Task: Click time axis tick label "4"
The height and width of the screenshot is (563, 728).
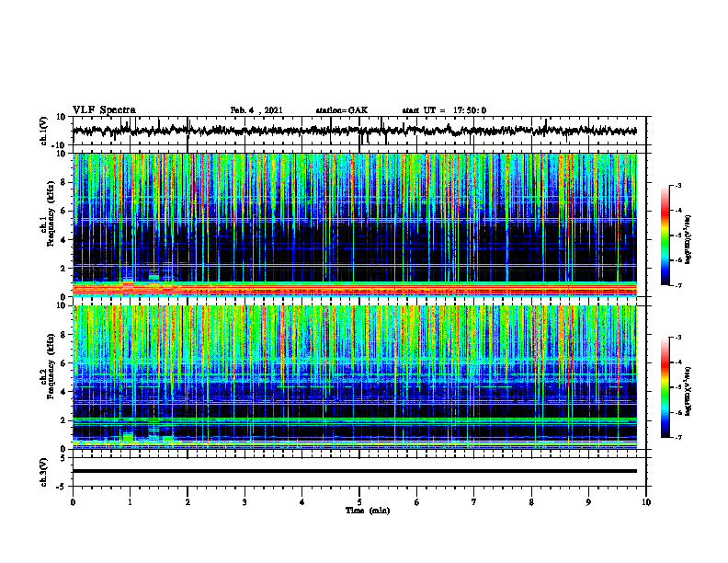Action: pos(301,502)
